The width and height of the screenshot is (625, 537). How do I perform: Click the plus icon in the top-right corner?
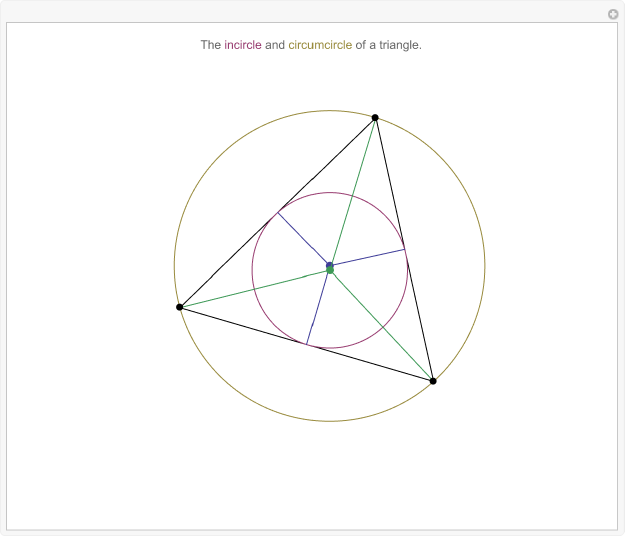pos(613,14)
